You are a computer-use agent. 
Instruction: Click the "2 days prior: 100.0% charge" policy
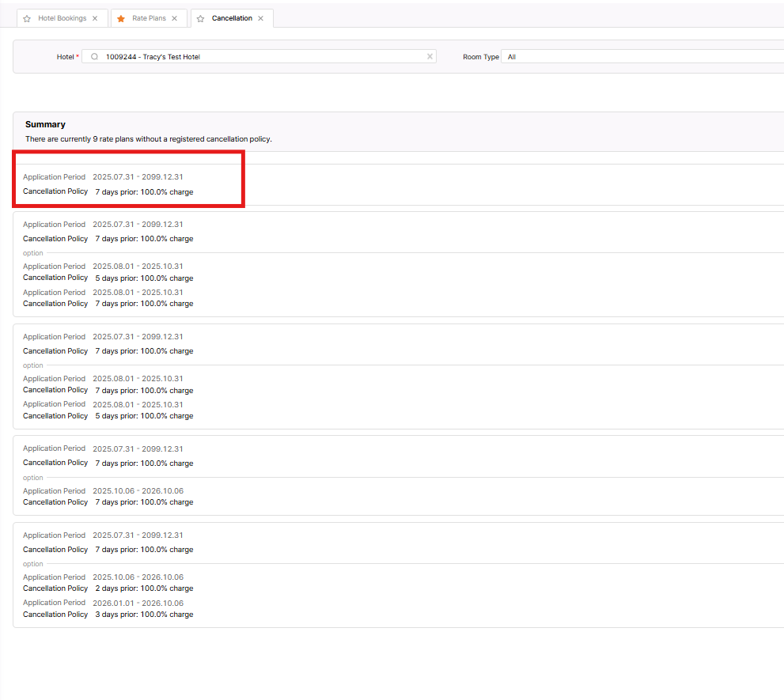[144, 588]
